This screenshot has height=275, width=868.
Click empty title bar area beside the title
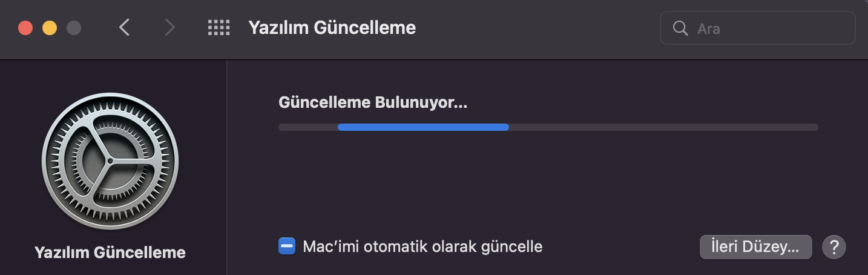point(533,28)
